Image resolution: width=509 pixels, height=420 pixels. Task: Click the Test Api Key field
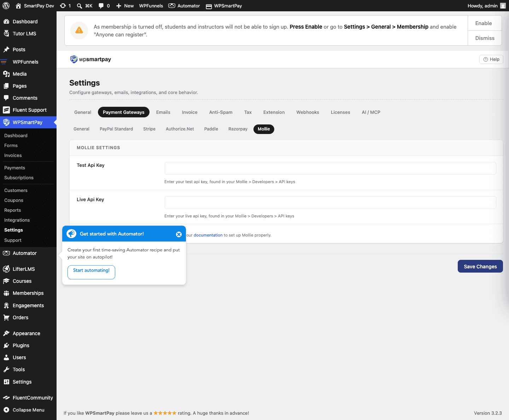[x=330, y=168]
